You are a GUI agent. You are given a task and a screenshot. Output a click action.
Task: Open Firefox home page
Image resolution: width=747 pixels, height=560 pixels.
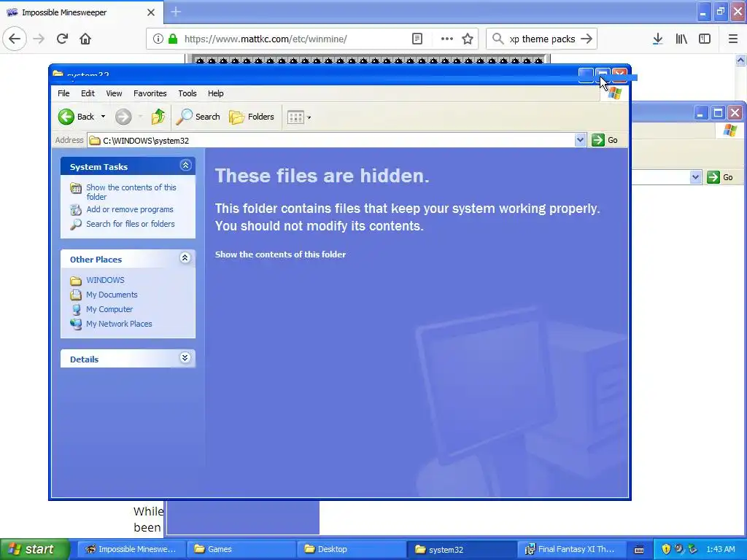click(85, 39)
